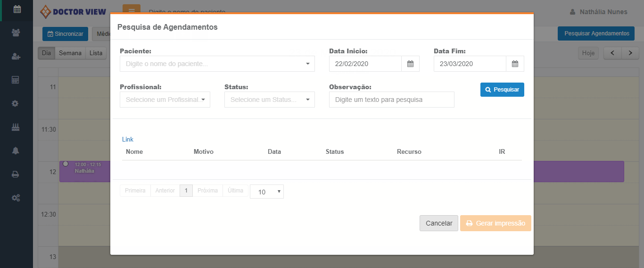Open the Data Inicio calendar picker
The width and height of the screenshot is (644, 268).
[x=410, y=64]
